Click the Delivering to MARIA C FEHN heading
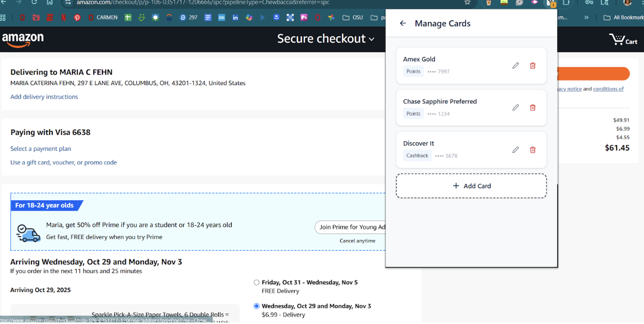The height and width of the screenshot is (324, 644). (x=62, y=72)
